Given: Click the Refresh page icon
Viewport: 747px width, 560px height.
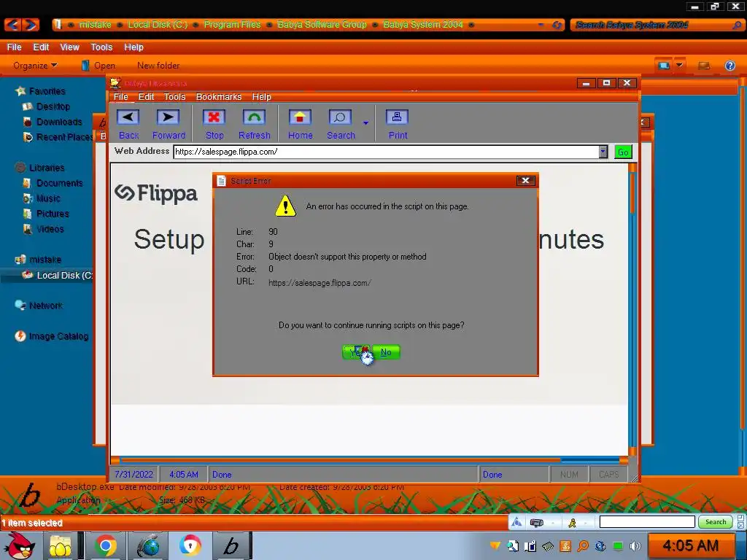Looking at the screenshot, I should coord(254,117).
